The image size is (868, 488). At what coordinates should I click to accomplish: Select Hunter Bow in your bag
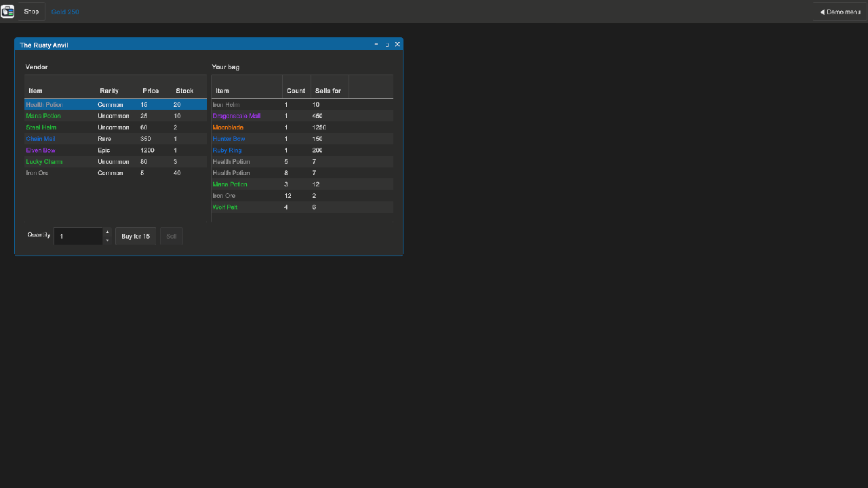click(302, 139)
